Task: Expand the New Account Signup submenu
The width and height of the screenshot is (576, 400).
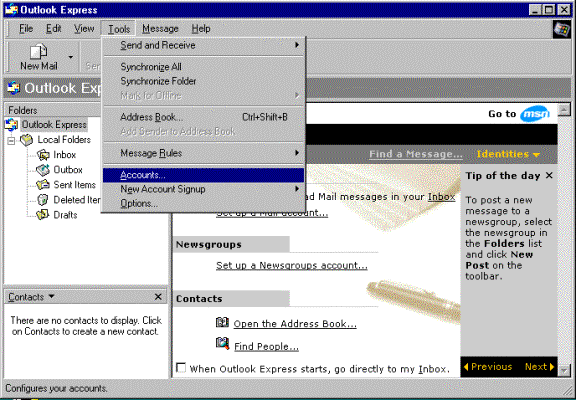Action: 204,189
